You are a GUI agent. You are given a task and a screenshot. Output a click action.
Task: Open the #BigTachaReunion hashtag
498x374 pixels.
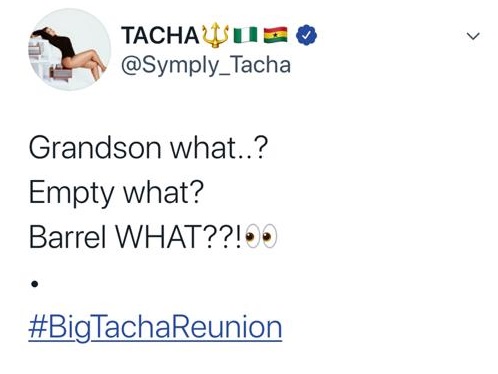[x=155, y=328]
